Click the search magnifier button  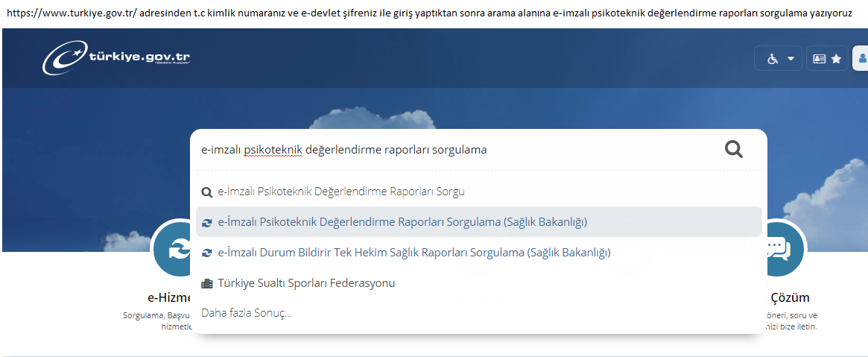733,149
